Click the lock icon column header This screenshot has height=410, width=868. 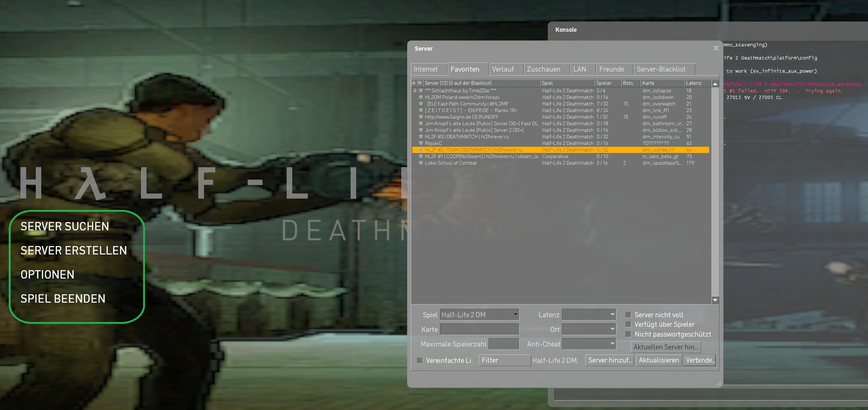[414, 83]
